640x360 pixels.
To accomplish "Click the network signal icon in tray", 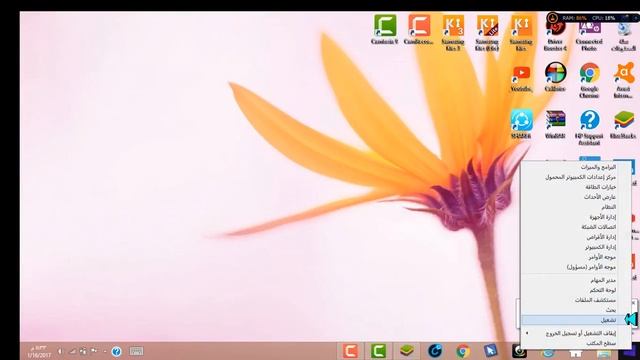I will tap(72, 351).
